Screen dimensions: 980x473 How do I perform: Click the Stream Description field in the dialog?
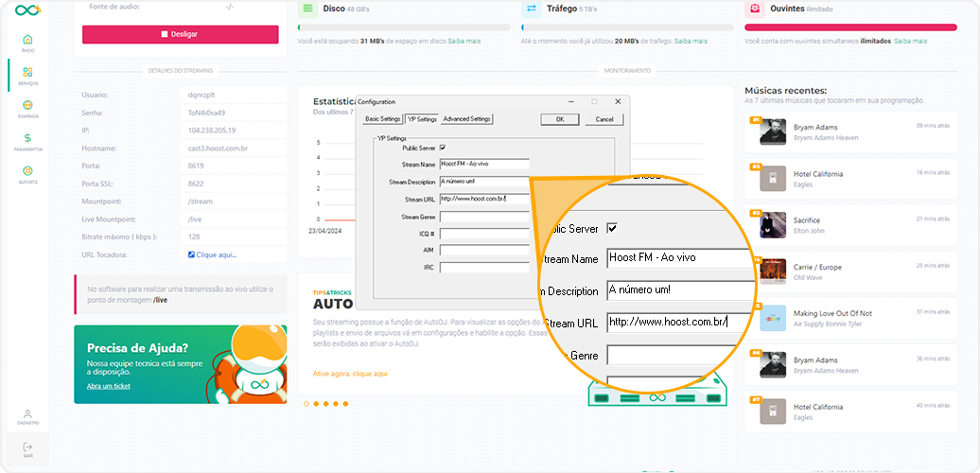click(x=484, y=182)
